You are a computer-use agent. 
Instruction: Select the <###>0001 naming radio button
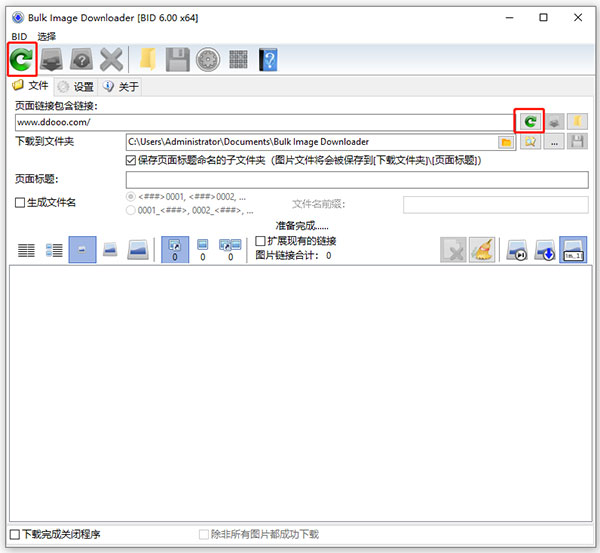(x=131, y=197)
